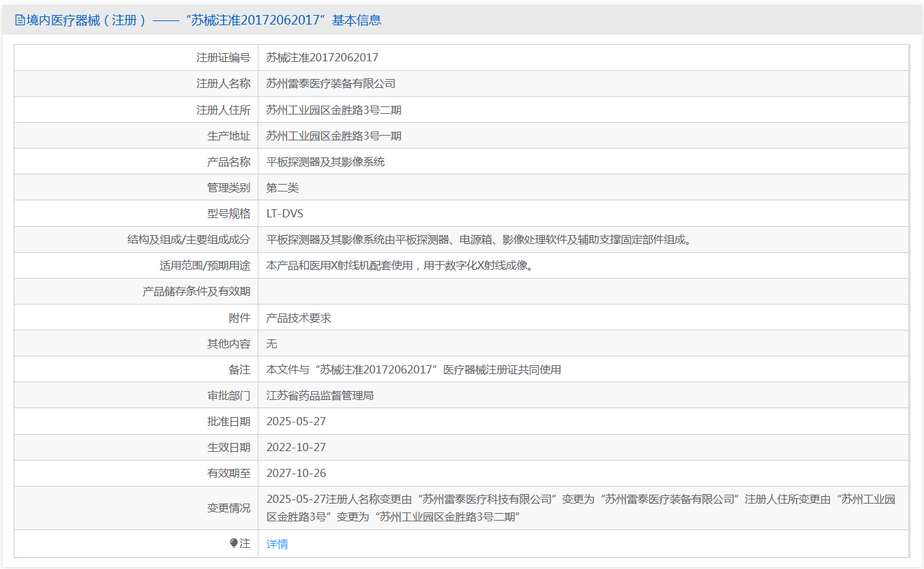924x569 pixels.
Task: Click the header title ending in 基本信息
Action: click(204, 20)
